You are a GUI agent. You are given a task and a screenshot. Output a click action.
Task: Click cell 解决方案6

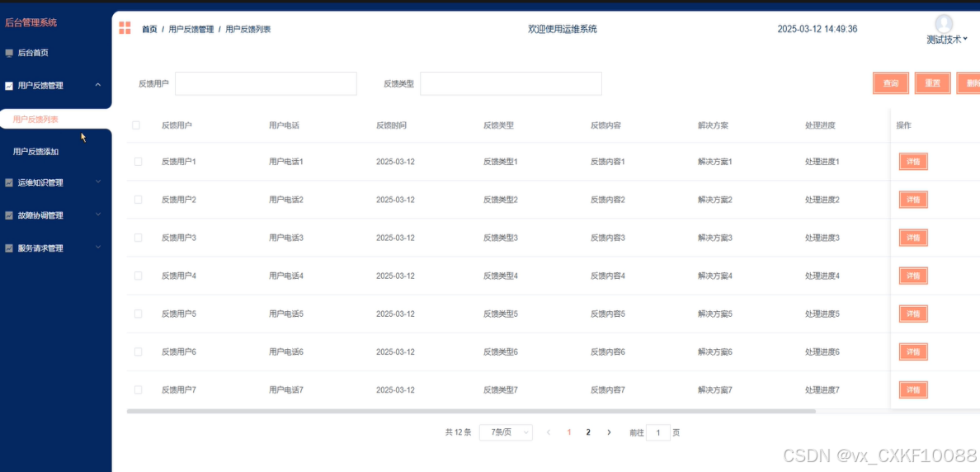[x=715, y=352]
